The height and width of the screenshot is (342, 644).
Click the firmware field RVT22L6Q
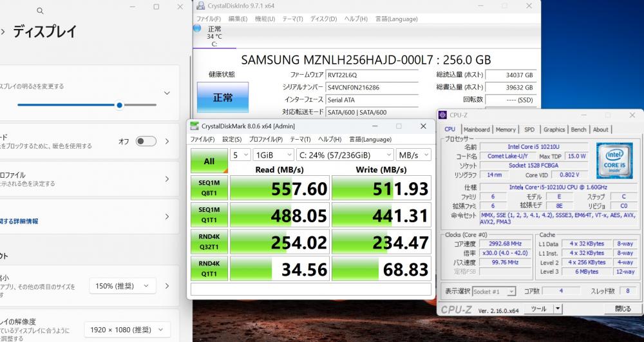372,75
